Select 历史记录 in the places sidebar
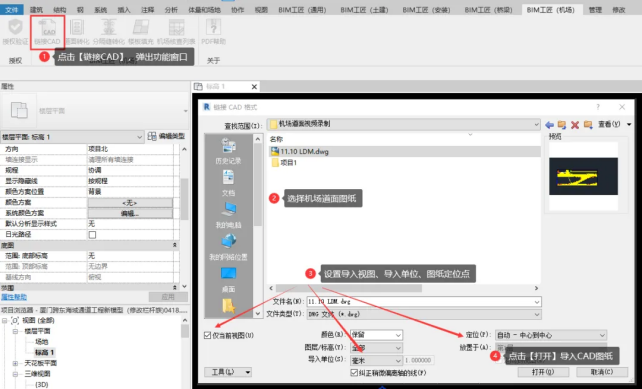This screenshot has width=642, height=389. (228, 151)
